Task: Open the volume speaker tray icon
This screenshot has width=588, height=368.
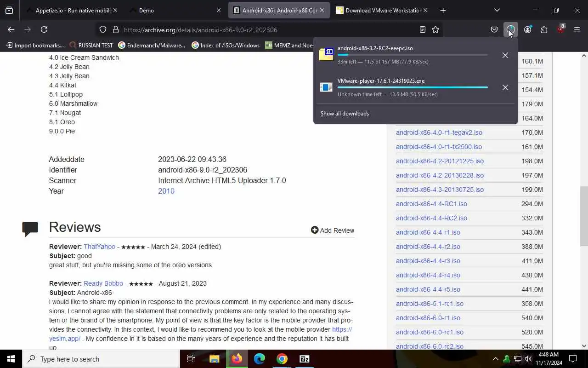Action: [x=528, y=359]
